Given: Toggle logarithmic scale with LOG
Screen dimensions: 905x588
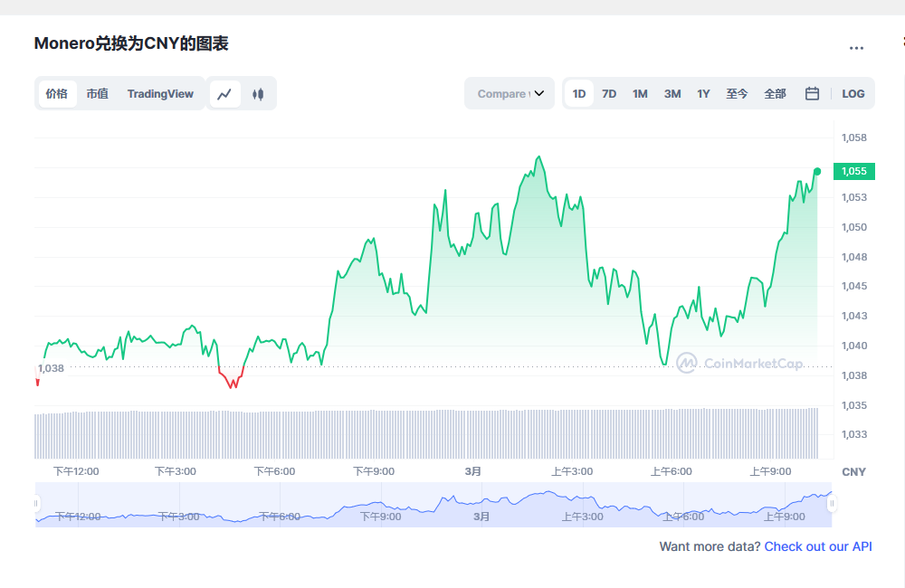Looking at the screenshot, I should (x=853, y=93).
